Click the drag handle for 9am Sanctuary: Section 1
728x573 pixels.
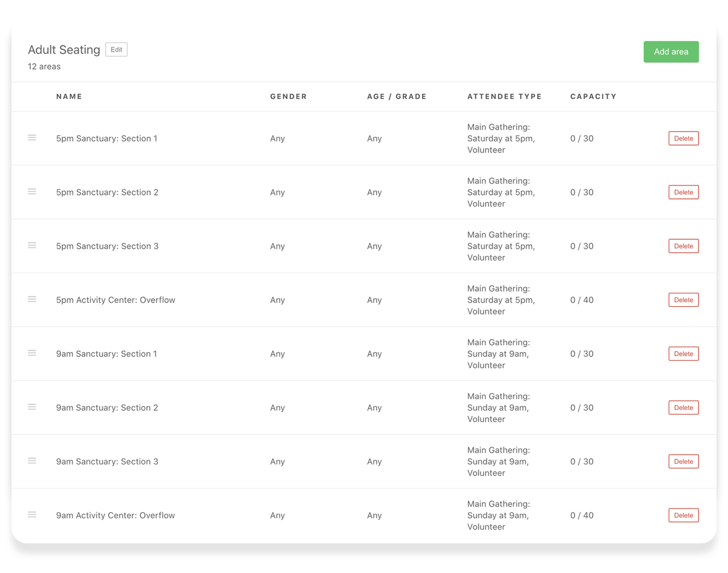click(32, 353)
